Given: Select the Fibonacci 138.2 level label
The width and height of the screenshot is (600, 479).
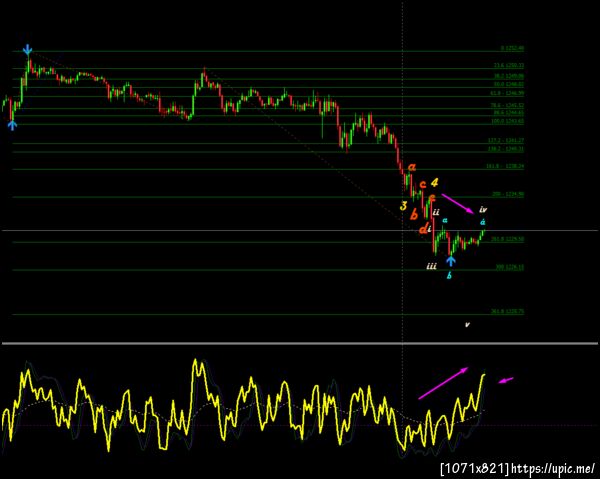Looking at the screenshot, I should coord(506,148).
